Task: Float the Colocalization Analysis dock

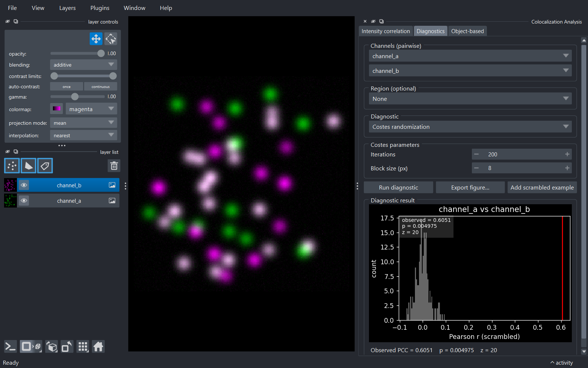Action: pyautogui.click(x=381, y=21)
